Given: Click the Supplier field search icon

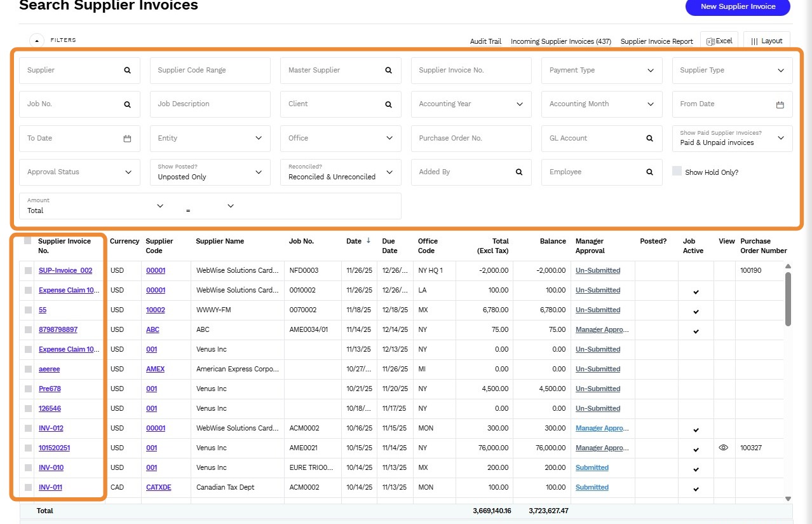Looking at the screenshot, I should 127,71.
